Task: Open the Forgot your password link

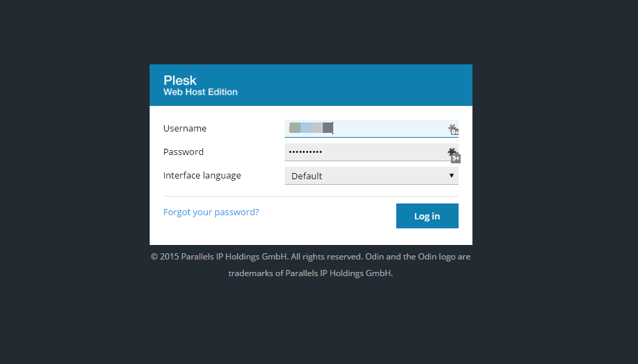Action: [x=211, y=212]
